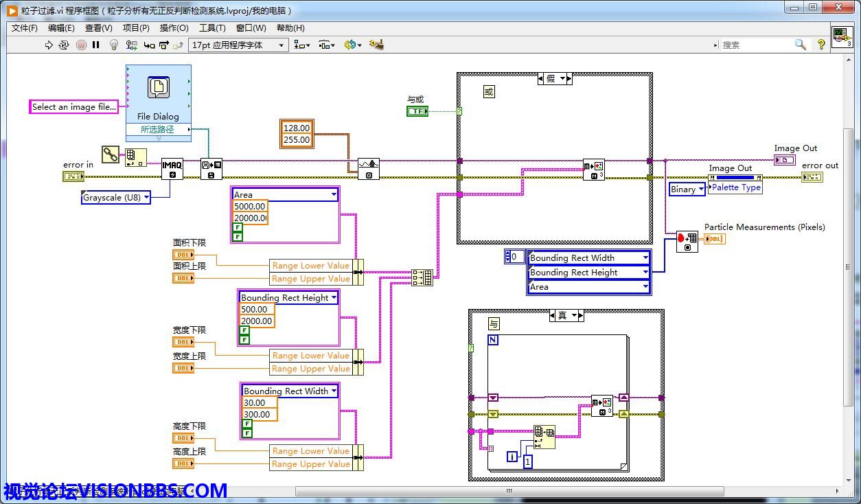Click the Palette Type property node

pos(735,187)
